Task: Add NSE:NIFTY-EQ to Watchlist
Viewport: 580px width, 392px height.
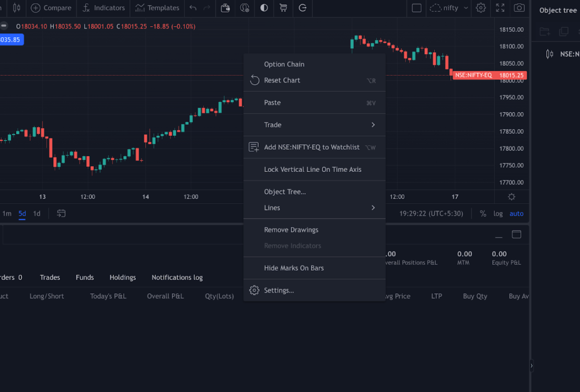Action: 315,147
